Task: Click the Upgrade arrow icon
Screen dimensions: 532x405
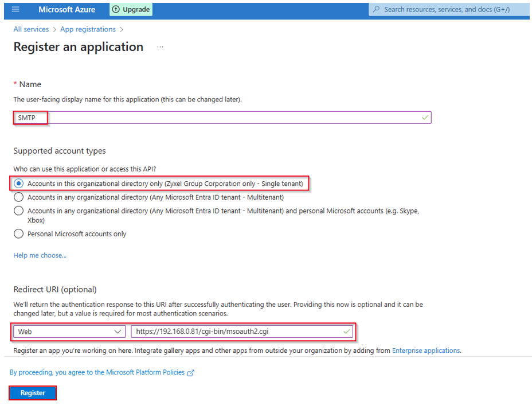Action: 116,10
